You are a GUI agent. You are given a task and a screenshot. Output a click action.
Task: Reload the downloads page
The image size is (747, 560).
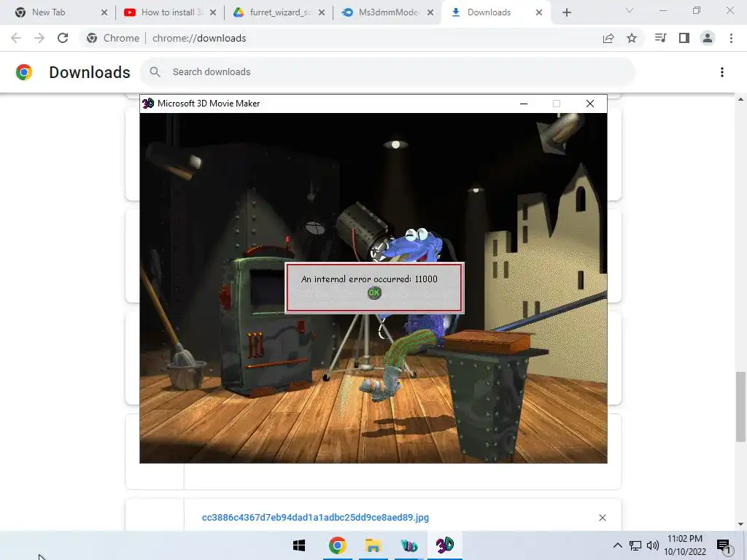[x=63, y=38]
